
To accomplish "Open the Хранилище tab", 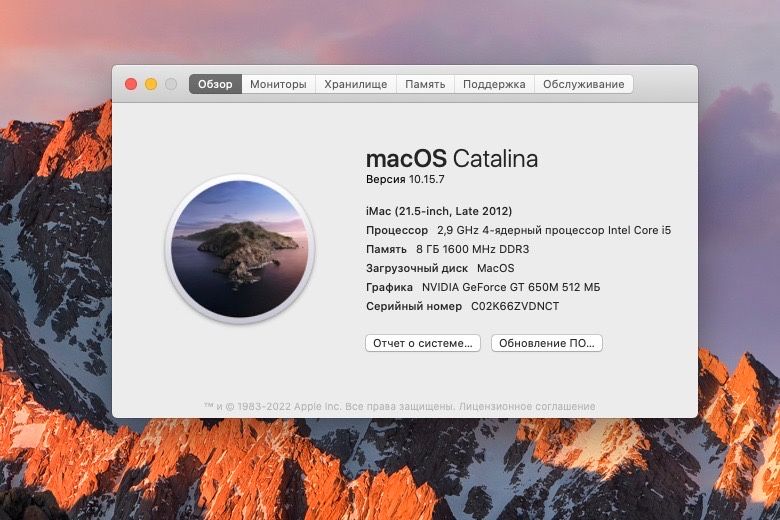I will point(356,84).
